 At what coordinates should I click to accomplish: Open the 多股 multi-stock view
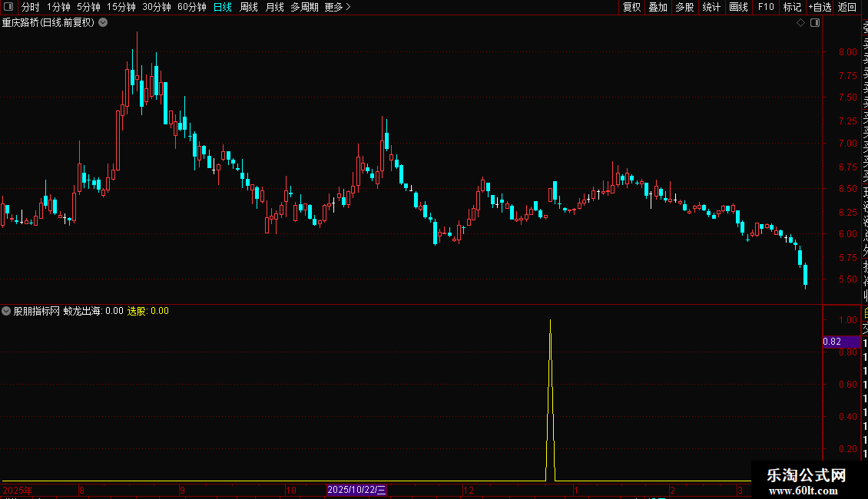click(684, 7)
